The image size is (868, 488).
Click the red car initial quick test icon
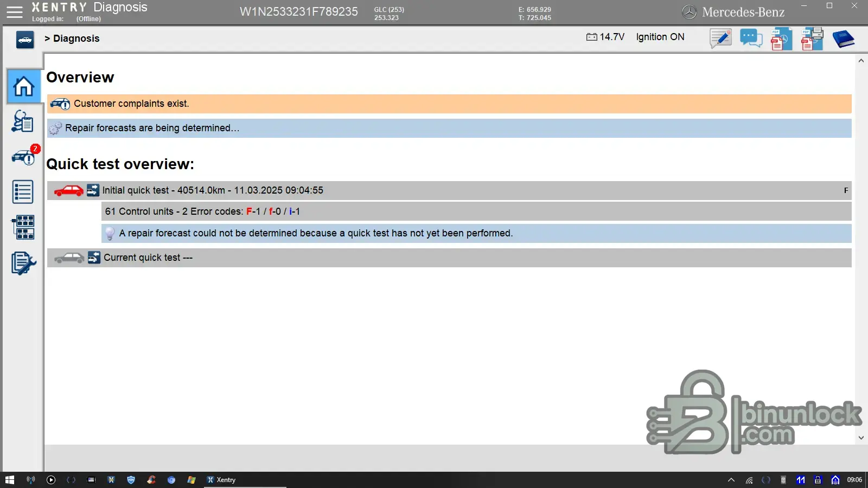coord(69,190)
